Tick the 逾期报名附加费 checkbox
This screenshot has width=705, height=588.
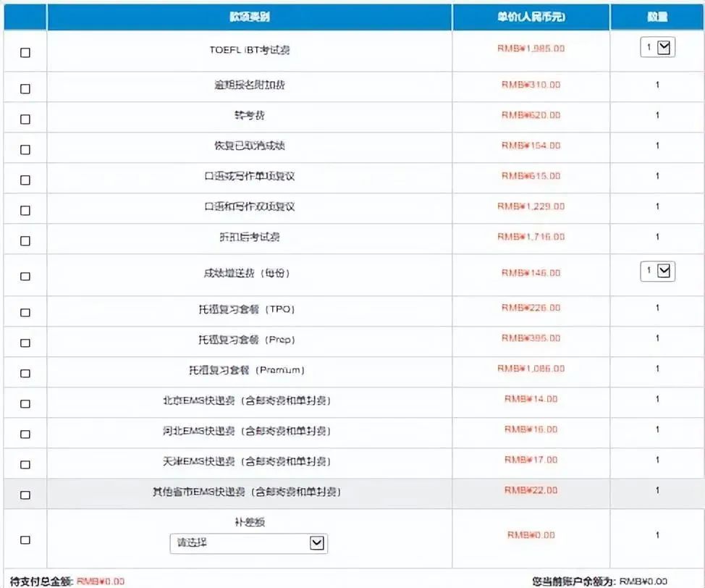pos(25,88)
